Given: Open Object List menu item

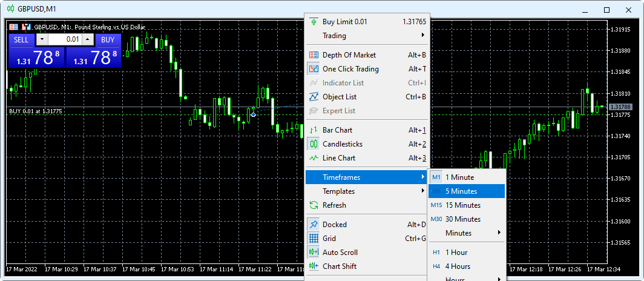Looking at the screenshot, I should click(366, 97).
